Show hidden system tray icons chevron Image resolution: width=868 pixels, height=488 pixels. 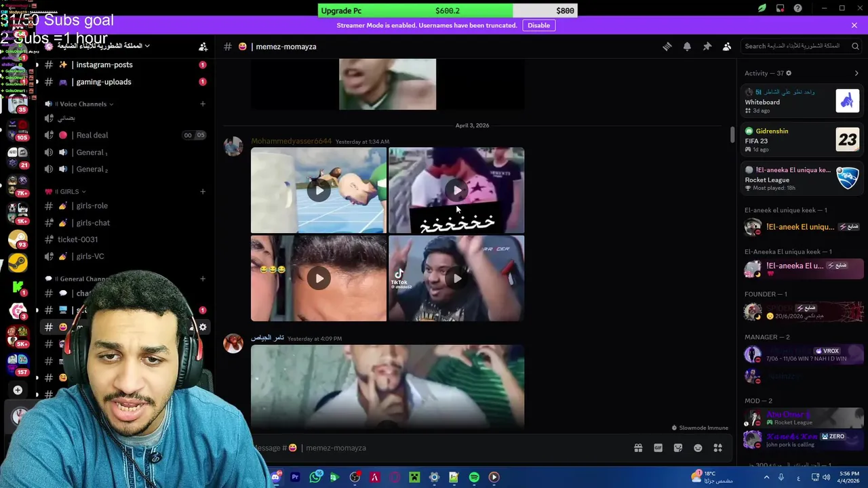click(767, 477)
